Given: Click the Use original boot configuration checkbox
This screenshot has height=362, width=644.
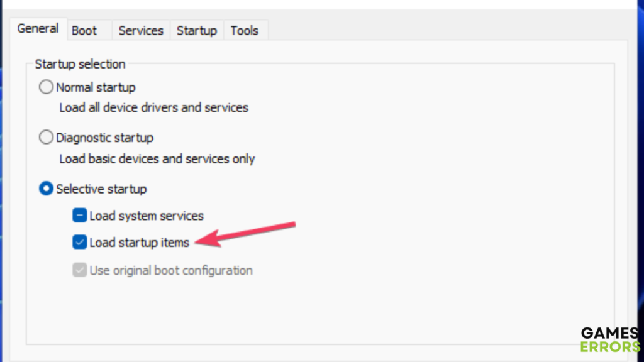Looking at the screenshot, I should coord(79,271).
